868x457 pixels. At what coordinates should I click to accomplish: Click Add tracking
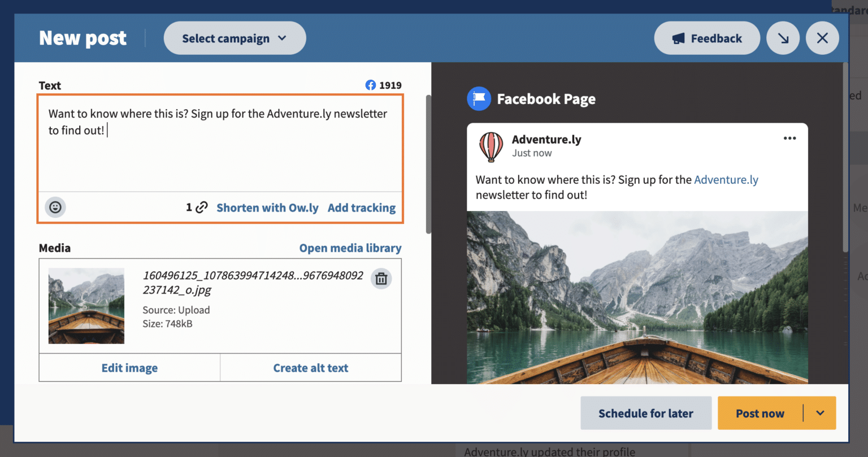click(362, 208)
